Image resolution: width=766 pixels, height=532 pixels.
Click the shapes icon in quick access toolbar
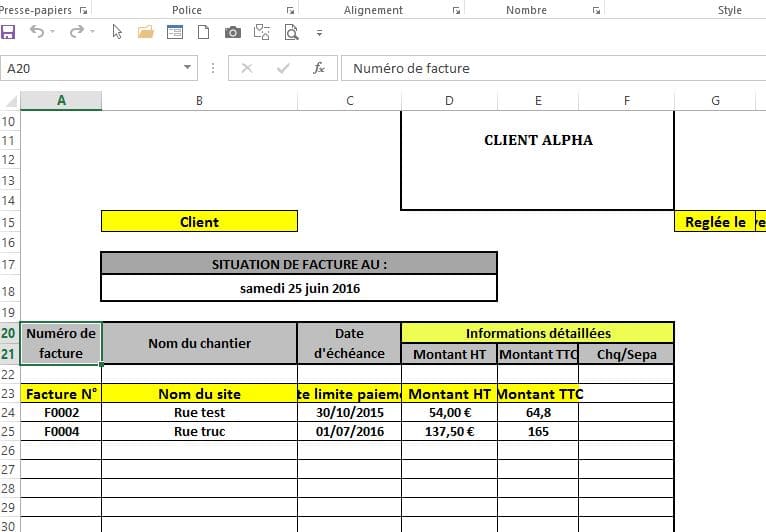[263, 32]
